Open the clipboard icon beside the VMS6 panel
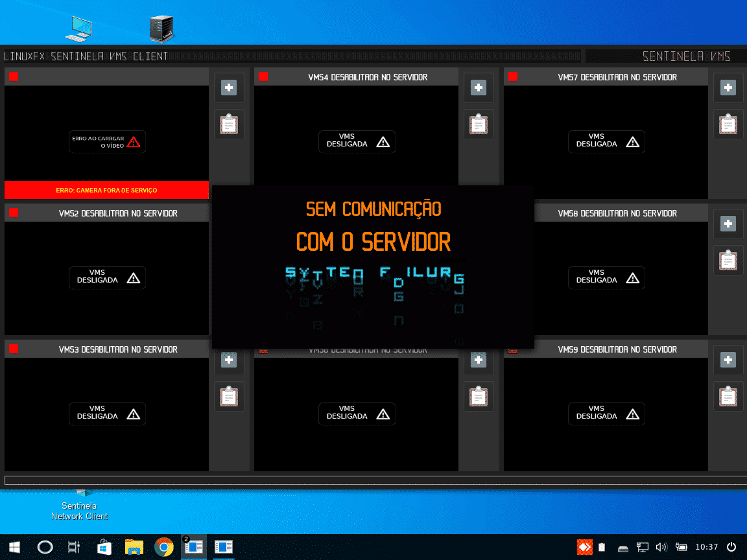The image size is (747, 560). click(479, 395)
